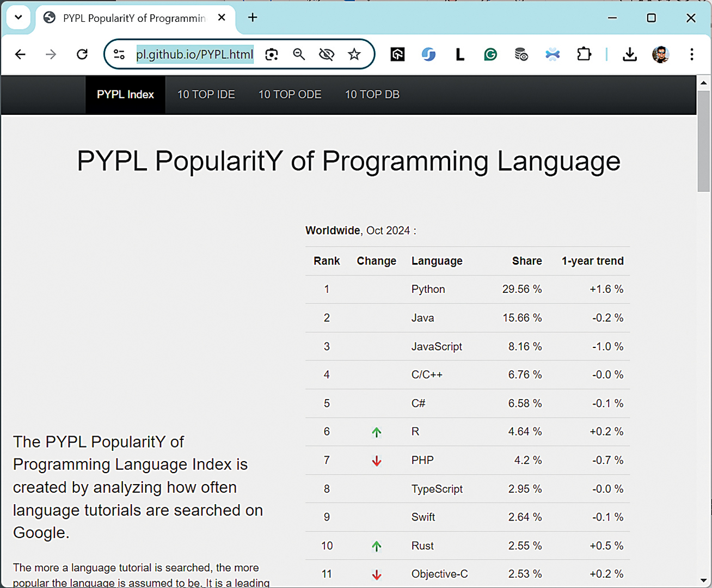The height and width of the screenshot is (588, 712).
Task: Switch to the PYPL Index menu item
Action: 125,94
